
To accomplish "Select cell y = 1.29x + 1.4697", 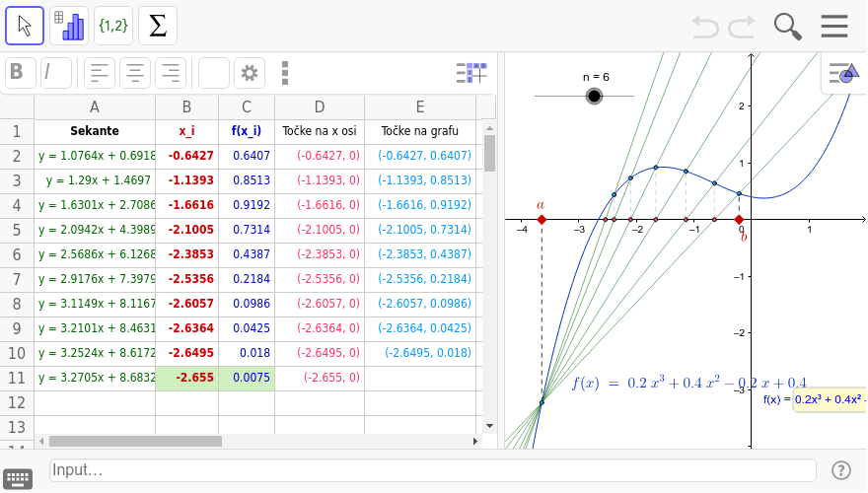I will click(x=95, y=181).
